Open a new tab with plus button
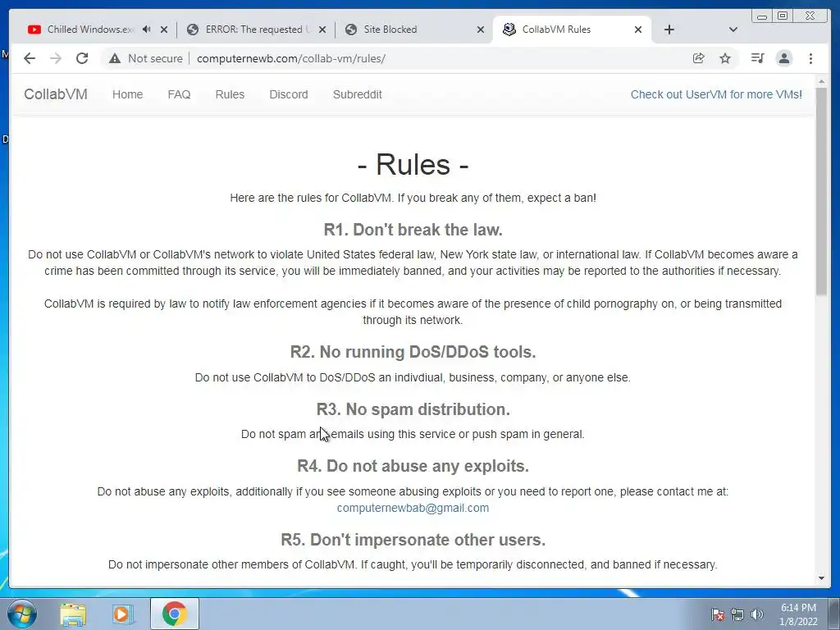 [x=669, y=30]
